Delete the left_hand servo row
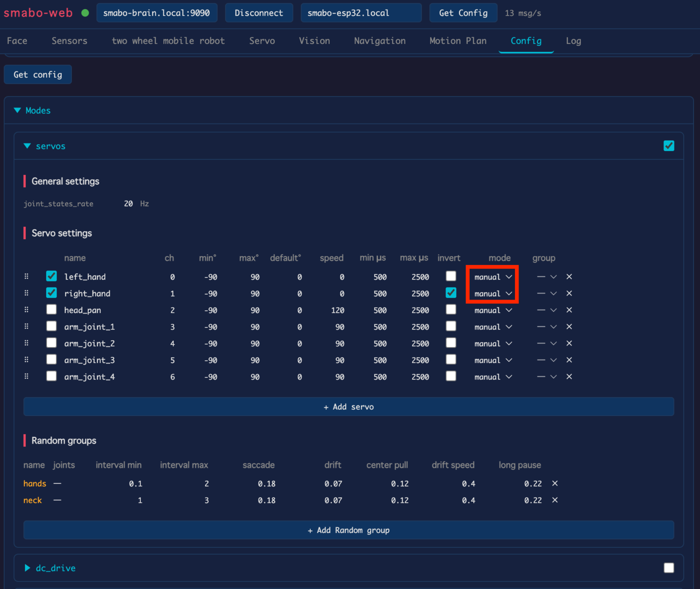Viewport: 700px width, 589px height. tap(569, 276)
